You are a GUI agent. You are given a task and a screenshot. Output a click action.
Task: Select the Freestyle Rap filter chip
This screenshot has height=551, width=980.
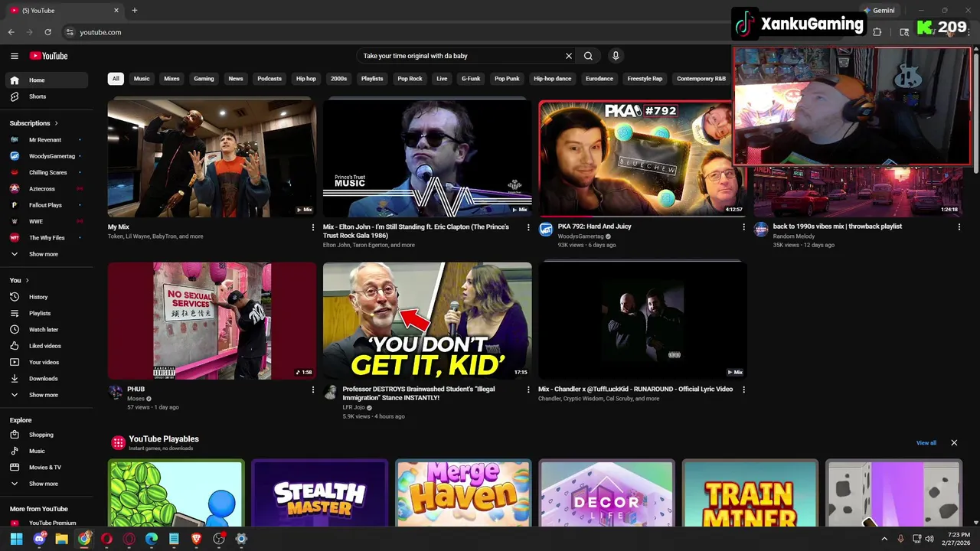point(645,79)
